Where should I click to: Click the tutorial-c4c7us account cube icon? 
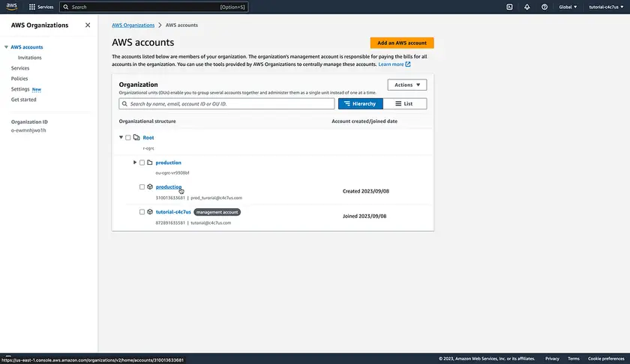tap(150, 212)
